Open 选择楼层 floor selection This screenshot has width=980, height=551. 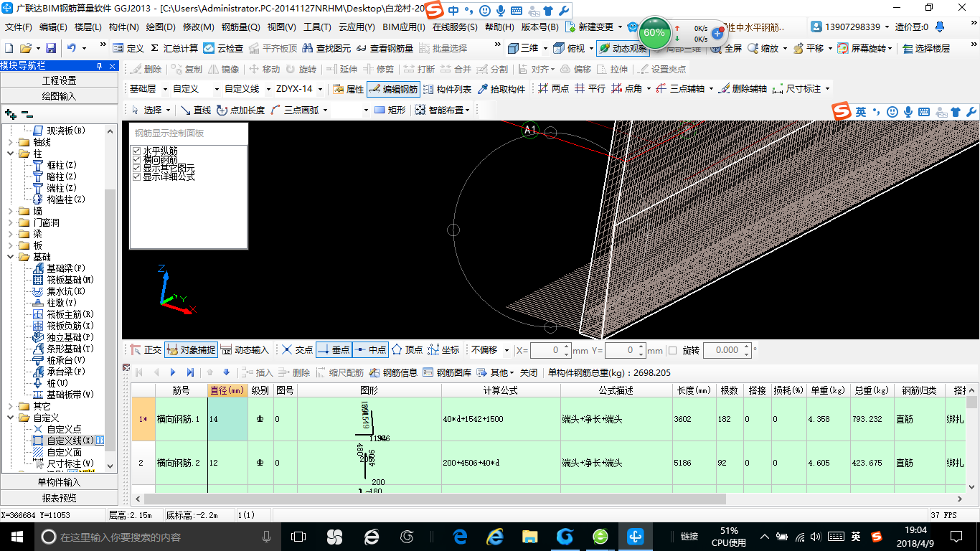(x=926, y=48)
